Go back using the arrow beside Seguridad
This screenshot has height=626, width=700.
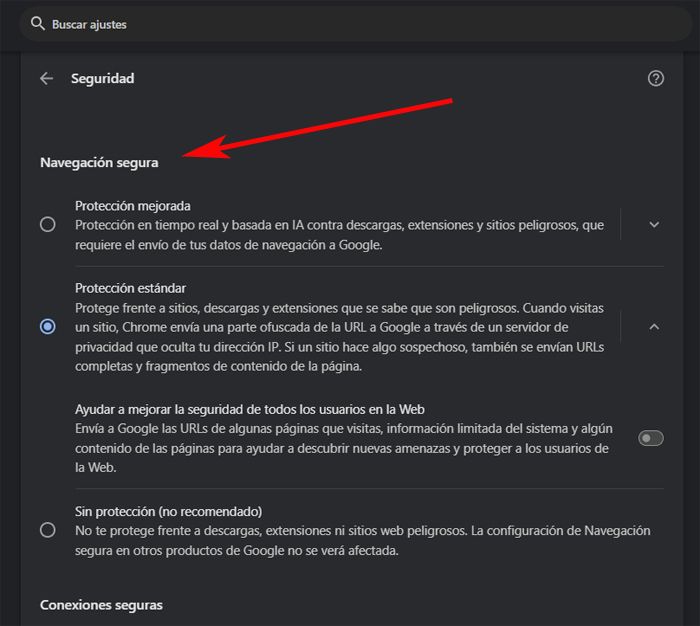point(46,79)
